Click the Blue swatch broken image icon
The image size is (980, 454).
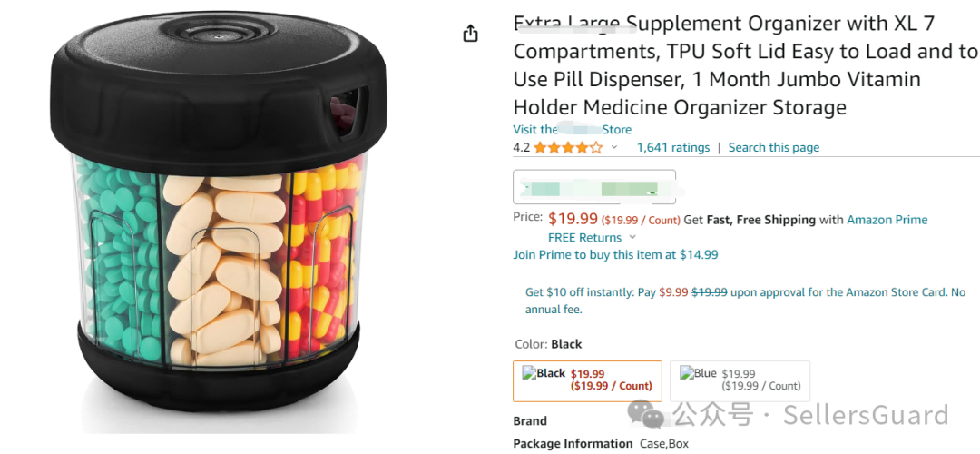pos(686,373)
